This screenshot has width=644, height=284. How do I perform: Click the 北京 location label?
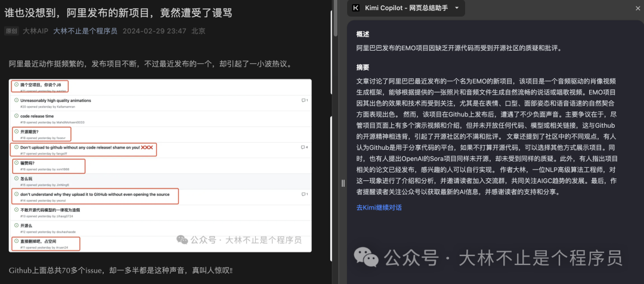[199, 31]
